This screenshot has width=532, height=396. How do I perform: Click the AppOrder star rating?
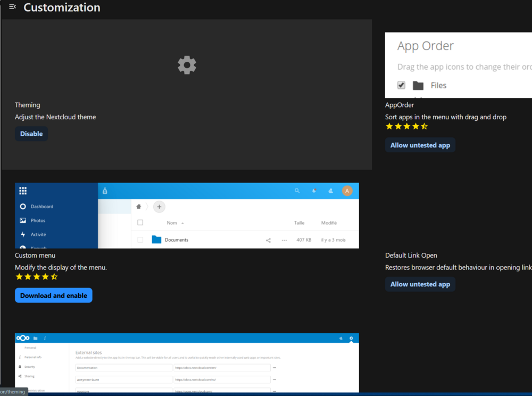[406, 127]
